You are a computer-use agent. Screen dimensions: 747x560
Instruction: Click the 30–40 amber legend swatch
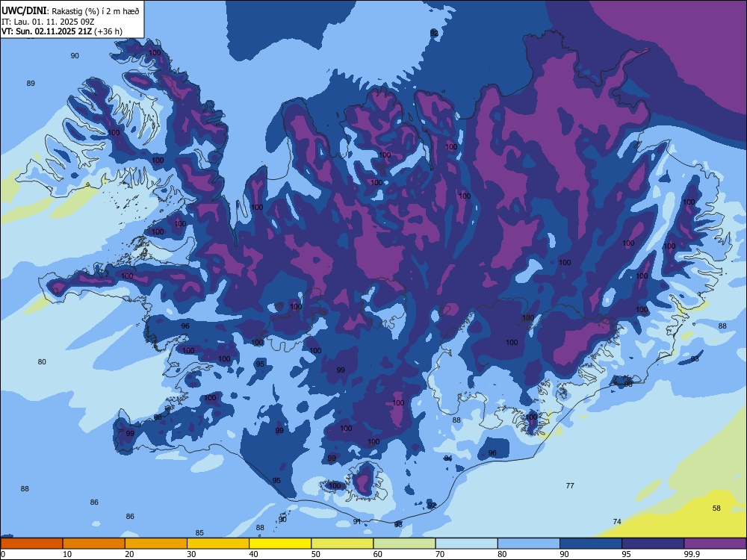pos(218,544)
